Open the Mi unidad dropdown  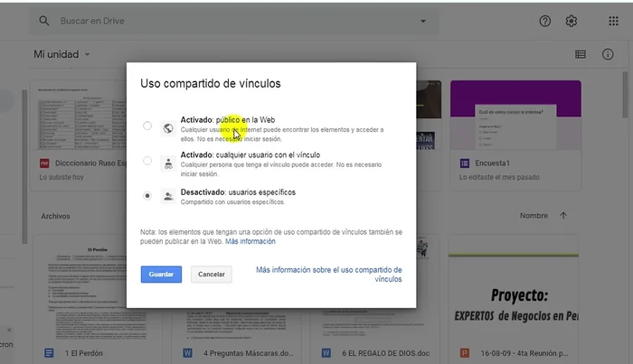pyautogui.click(x=61, y=54)
